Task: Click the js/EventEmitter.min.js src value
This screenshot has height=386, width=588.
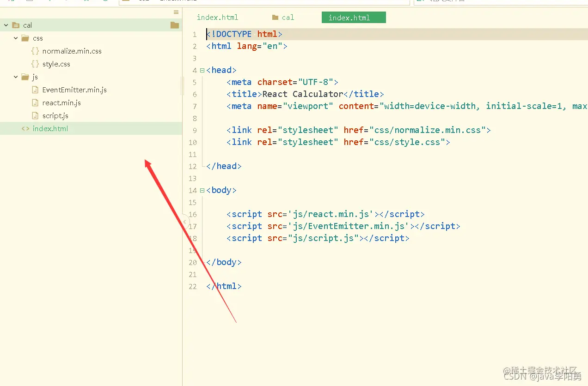Action: pyautogui.click(x=349, y=226)
